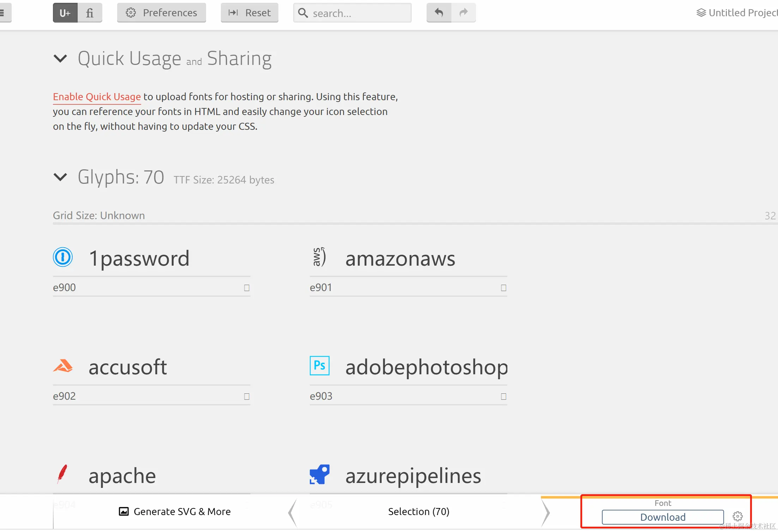Open the Untitled Project menu
This screenshot has height=532, width=778.
point(737,13)
